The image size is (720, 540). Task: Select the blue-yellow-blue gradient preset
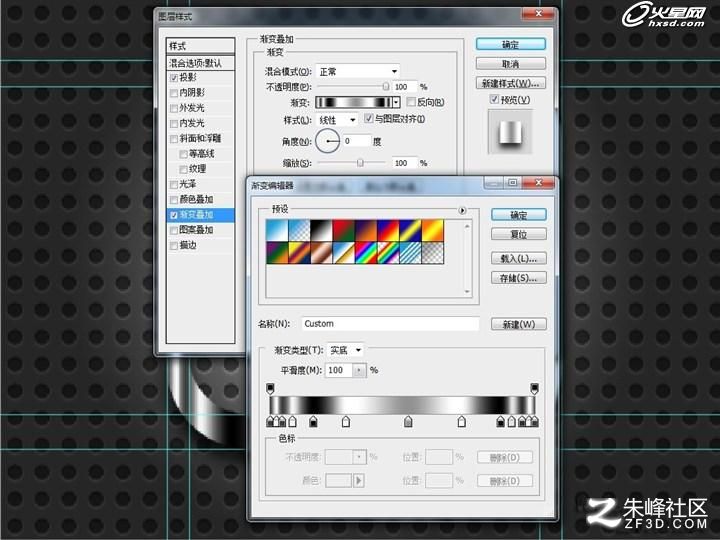pyautogui.click(x=411, y=231)
